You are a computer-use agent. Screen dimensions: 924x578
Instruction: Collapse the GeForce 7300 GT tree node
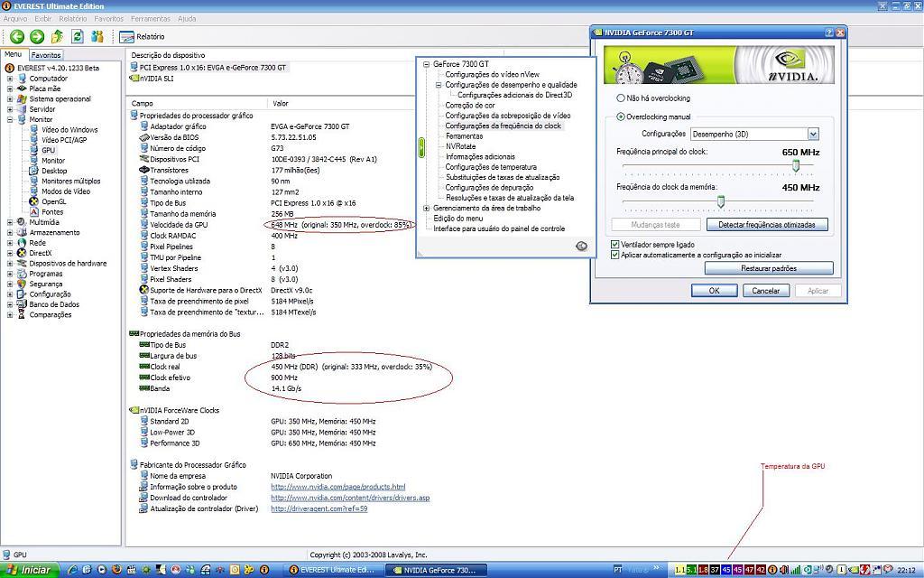[426, 64]
